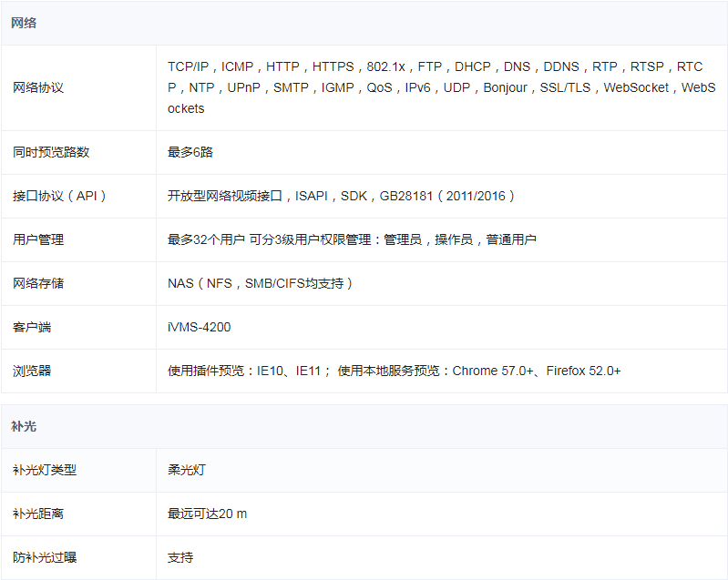728x580 pixels.
Task: Click the 网络协议 row label
Action: click(38, 87)
